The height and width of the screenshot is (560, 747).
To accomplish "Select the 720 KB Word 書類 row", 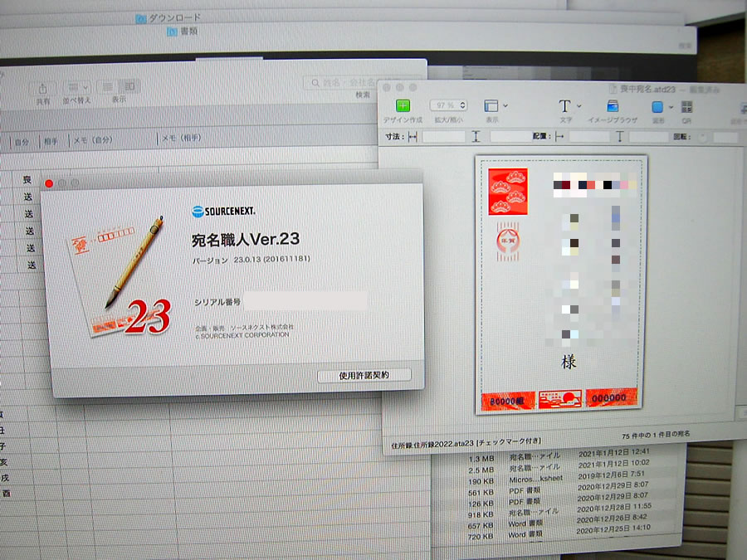I will coord(559,533).
